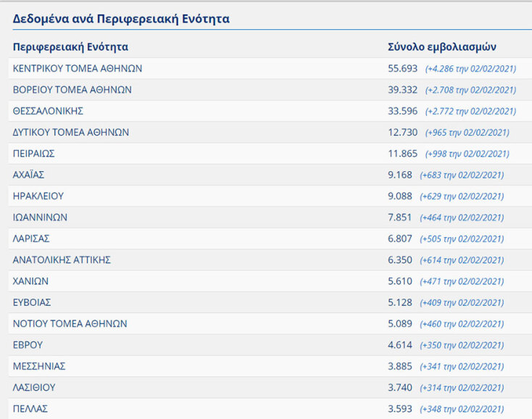Click the '+2.772 την 02/02/2021' daily change text
The image size is (532, 419).
(x=470, y=112)
